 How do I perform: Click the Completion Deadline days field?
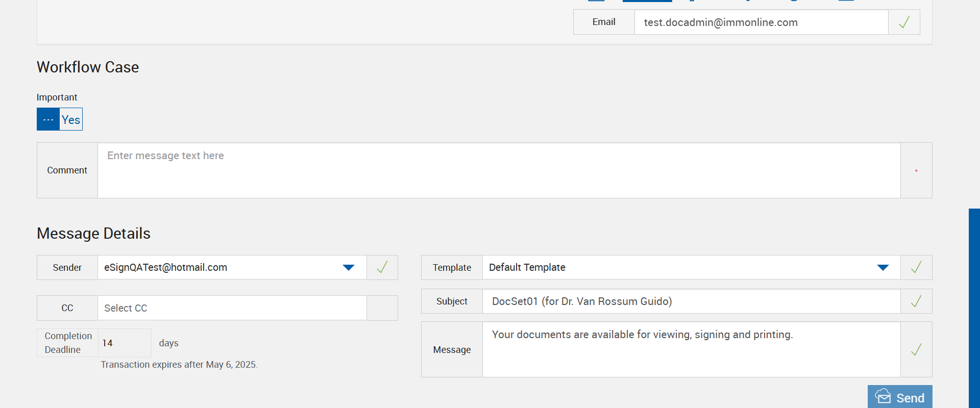[125, 343]
